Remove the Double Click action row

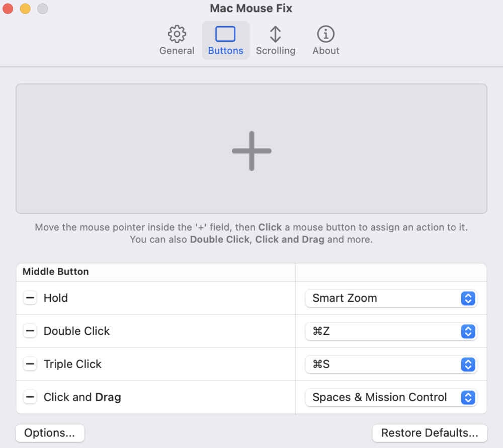click(30, 331)
